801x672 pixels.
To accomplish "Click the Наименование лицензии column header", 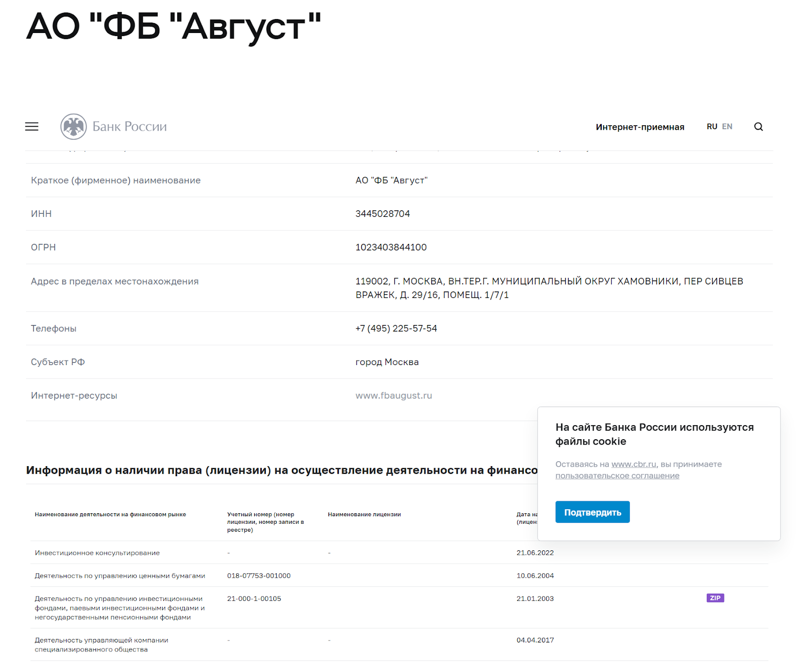I will click(x=364, y=514).
